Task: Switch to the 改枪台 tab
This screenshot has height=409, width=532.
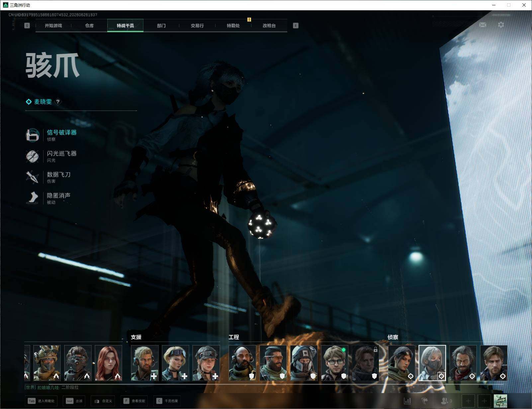Action: coord(269,26)
